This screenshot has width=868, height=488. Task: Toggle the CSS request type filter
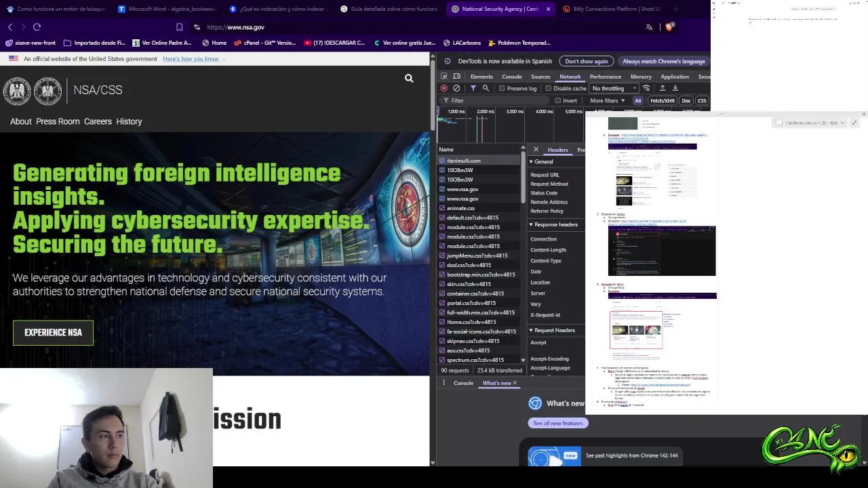tap(702, 101)
